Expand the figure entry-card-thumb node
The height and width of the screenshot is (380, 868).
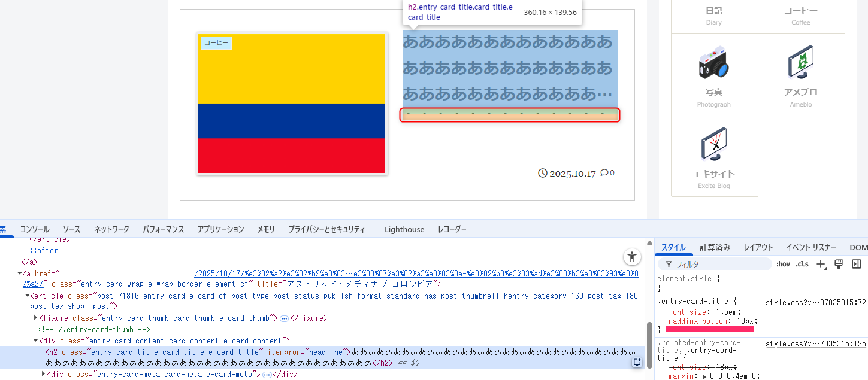36,318
